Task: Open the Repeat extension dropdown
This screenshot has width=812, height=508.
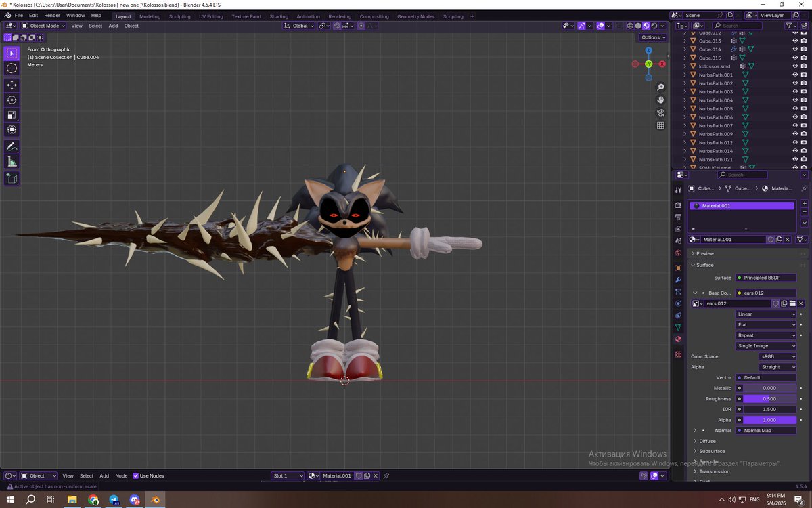Action: pos(766,335)
